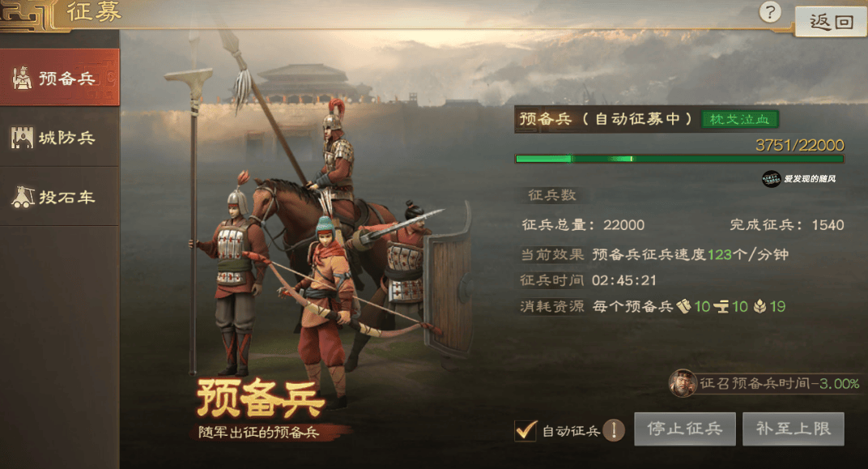Click the 预备兵 soldier icon in sidebar
Image resolution: width=868 pixels, height=469 pixels.
click(22, 78)
